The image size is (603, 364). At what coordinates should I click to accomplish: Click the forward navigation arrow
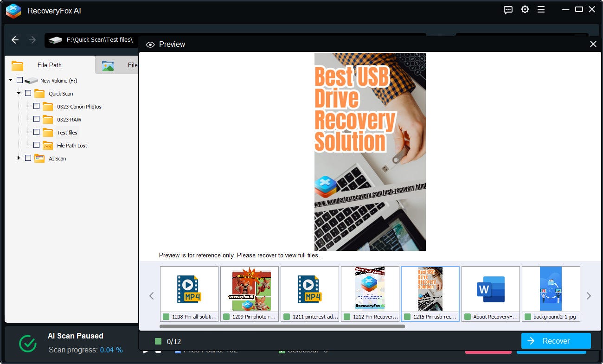click(32, 40)
